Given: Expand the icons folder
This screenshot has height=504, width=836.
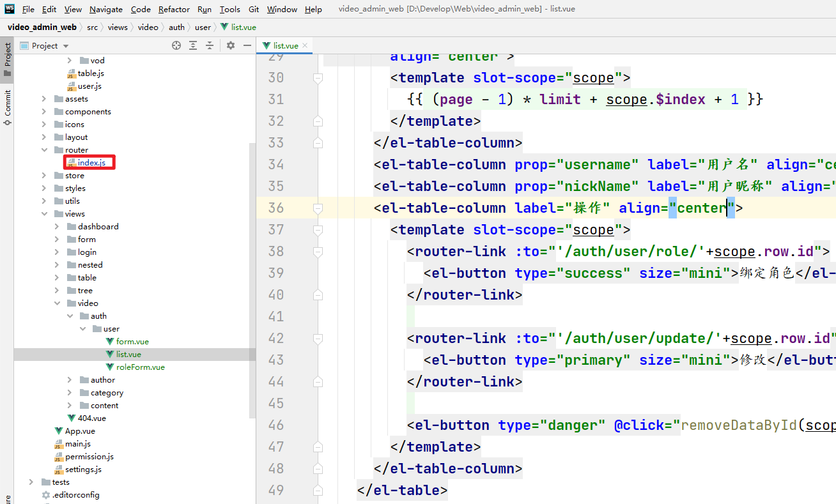Looking at the screenshot, I should tap(44, 125).
